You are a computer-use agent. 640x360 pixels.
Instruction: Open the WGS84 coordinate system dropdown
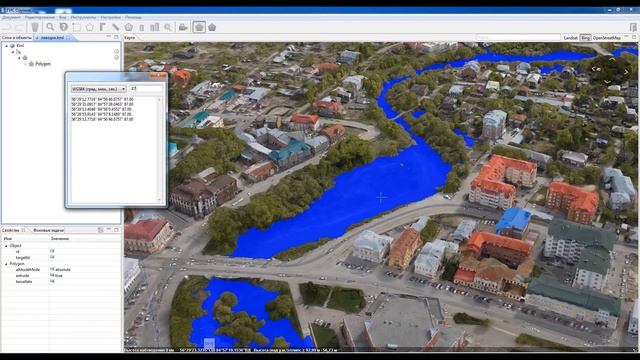98,89
